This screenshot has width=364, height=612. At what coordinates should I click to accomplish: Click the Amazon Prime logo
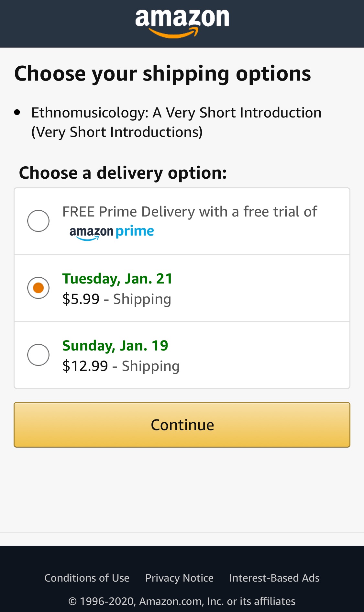[x=112, y=232]
